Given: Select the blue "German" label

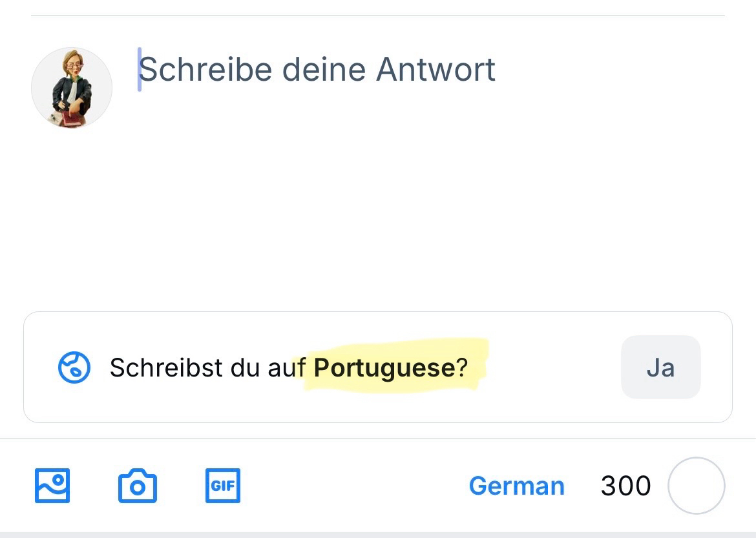Looking at the screenshot, I should [x=516, y=486].
